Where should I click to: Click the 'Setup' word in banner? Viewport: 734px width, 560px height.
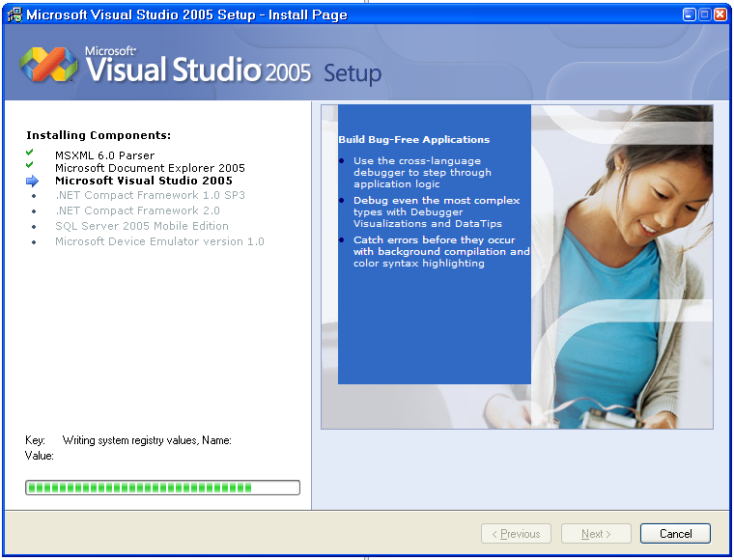[x=353, y=74]
